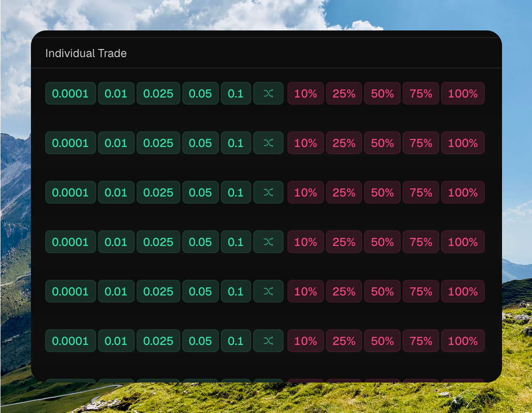Select the 100% button in the sixth row

click(x=463, y=341)
